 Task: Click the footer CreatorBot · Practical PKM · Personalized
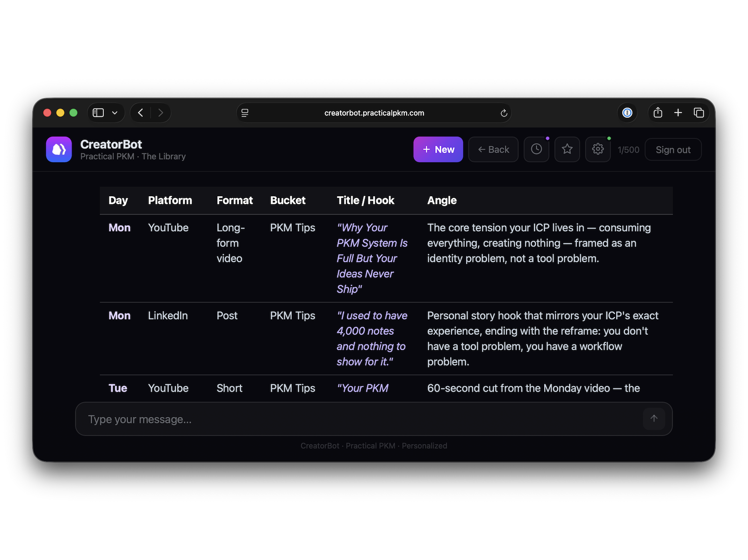[374, 446]
